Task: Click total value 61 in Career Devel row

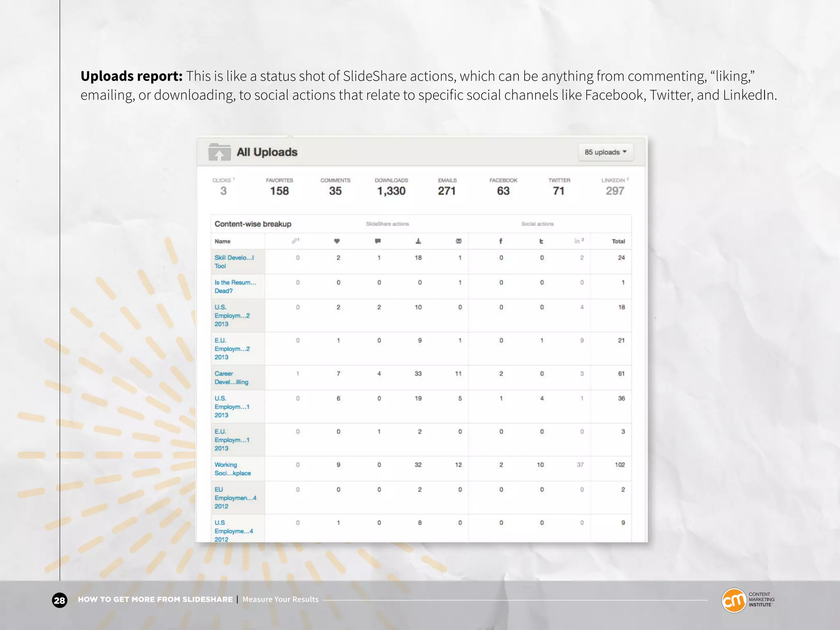Action: [x=621, y=374]
